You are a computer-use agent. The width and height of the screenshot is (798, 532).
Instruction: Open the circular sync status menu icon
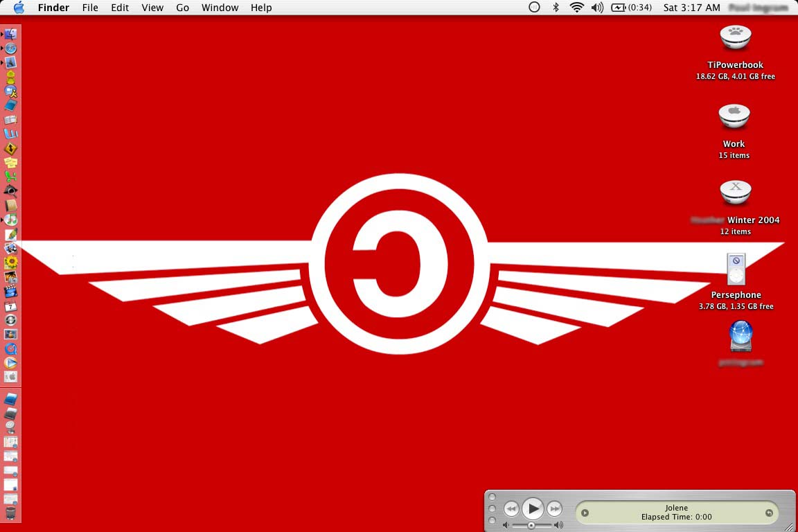(x=534, y=8)
